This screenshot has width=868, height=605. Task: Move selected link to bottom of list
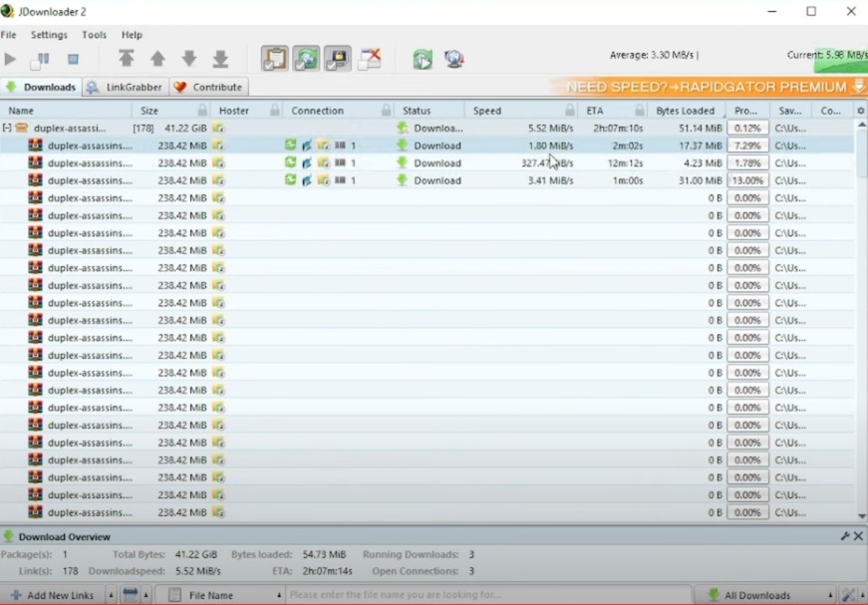point(221,59)
